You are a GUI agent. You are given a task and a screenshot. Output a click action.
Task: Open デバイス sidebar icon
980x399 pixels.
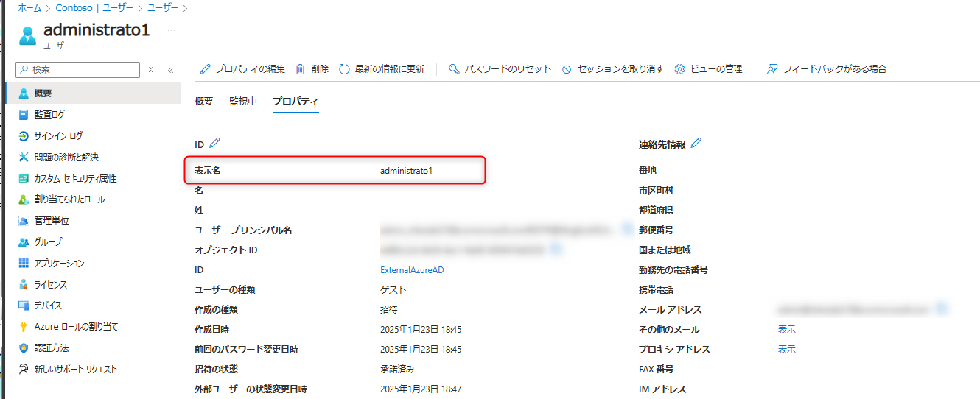pyautogui.click(x=24, y=306)
